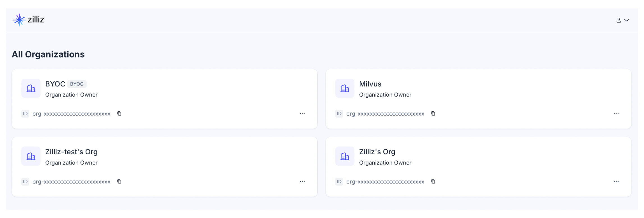Click the building icon on Zilliz-test's Org card

click(31, 156)
